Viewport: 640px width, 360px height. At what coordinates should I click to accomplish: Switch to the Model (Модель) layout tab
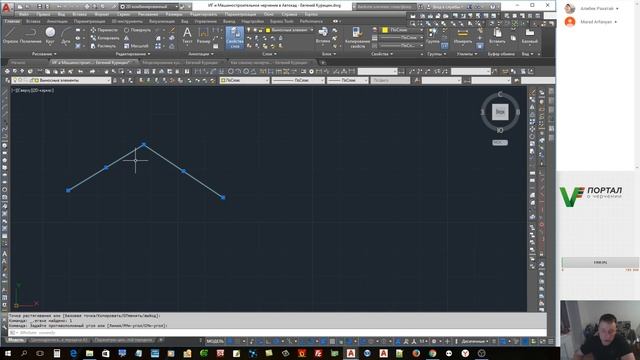pyautogui.click(x=16, y=340)
